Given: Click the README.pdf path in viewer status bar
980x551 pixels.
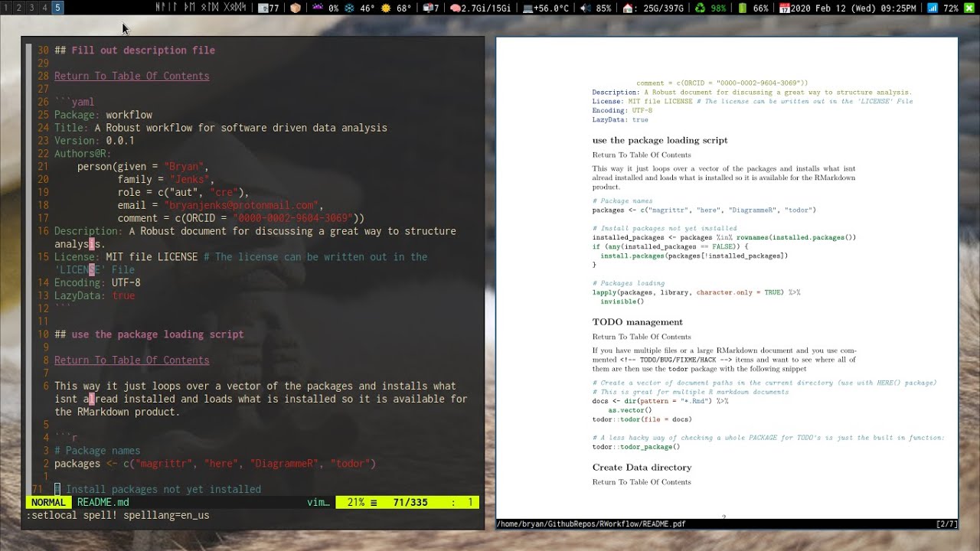Looking at the screenshot, I should click(591, 524).
